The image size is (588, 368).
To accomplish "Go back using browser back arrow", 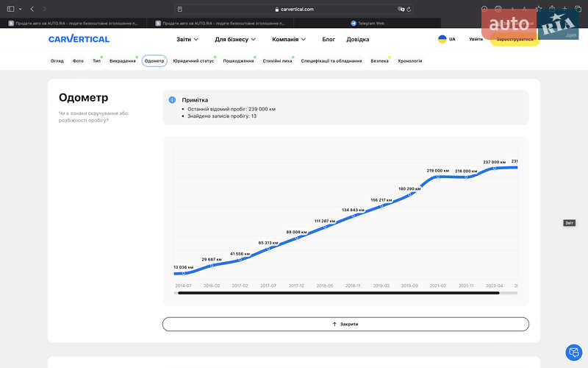I will pyautogui.click(x=32, y=9).
